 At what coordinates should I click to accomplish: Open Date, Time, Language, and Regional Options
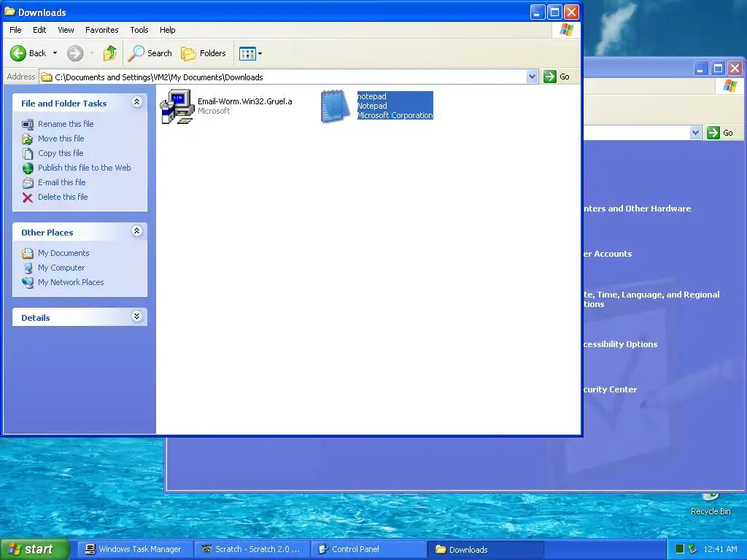tap(651, 299)
